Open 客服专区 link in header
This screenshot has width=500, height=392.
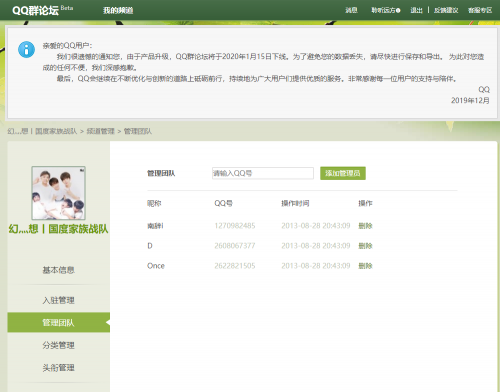click(480, 10)
